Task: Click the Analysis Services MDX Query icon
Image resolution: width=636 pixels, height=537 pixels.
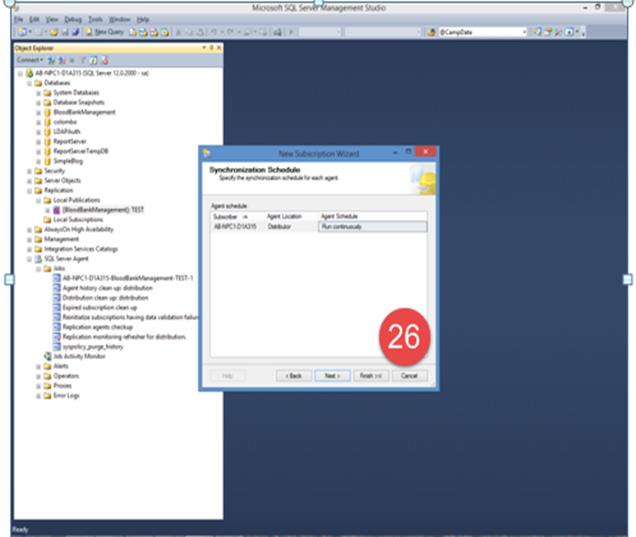Action: [144, 32]
